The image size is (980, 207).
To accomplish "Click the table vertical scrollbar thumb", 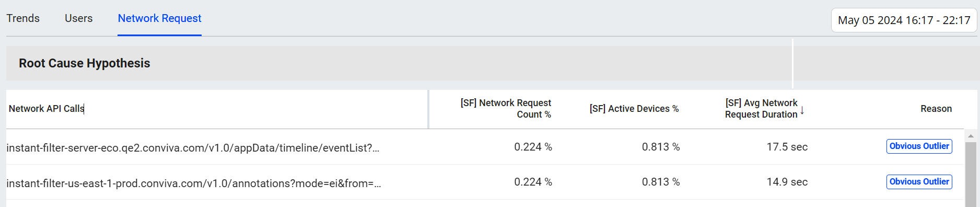I will point(971,174).
